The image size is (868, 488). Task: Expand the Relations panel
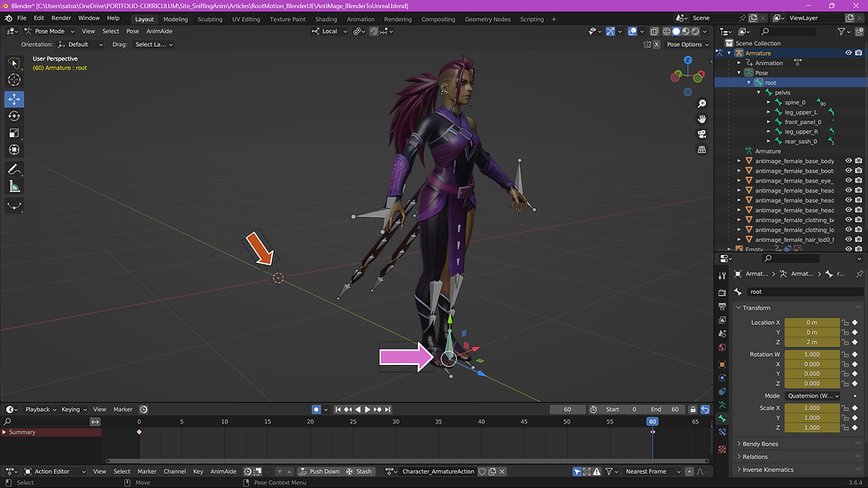tap(755, 456)
